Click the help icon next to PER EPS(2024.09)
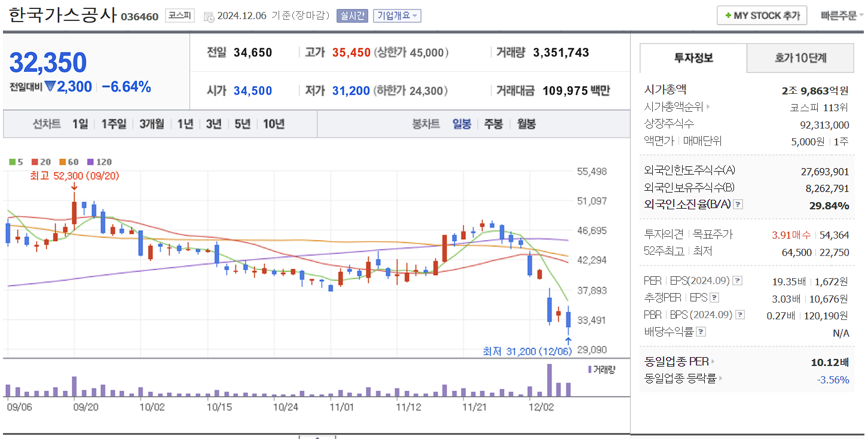Viewport: 868px width, 439px height. click(x=738, y=281)
